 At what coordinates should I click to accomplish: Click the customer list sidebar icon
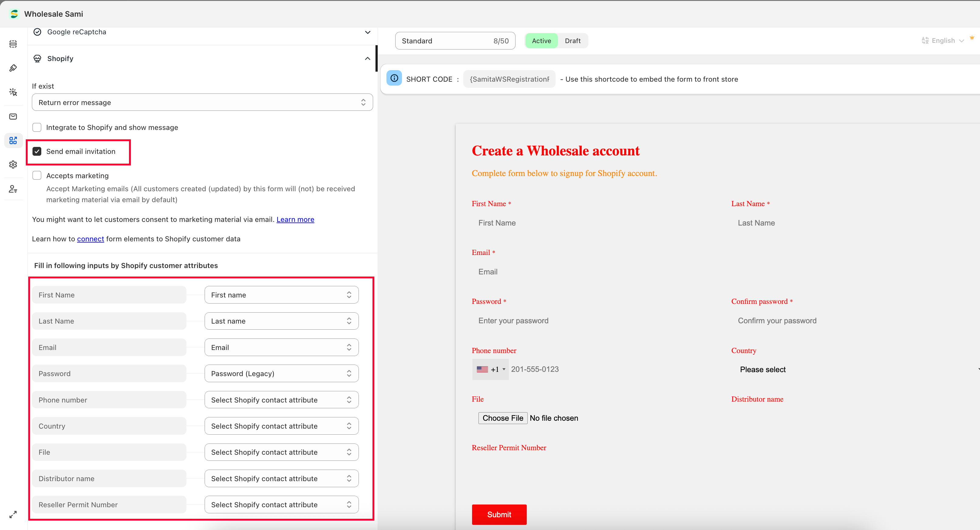tap(13, 189)
